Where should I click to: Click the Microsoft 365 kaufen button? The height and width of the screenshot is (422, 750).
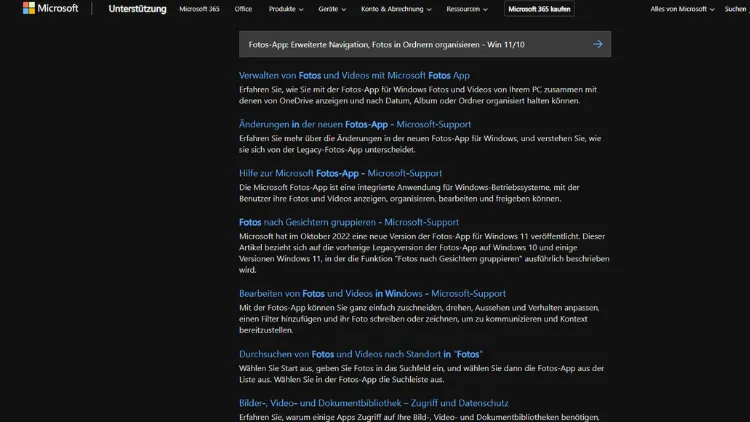click(539, 9)
